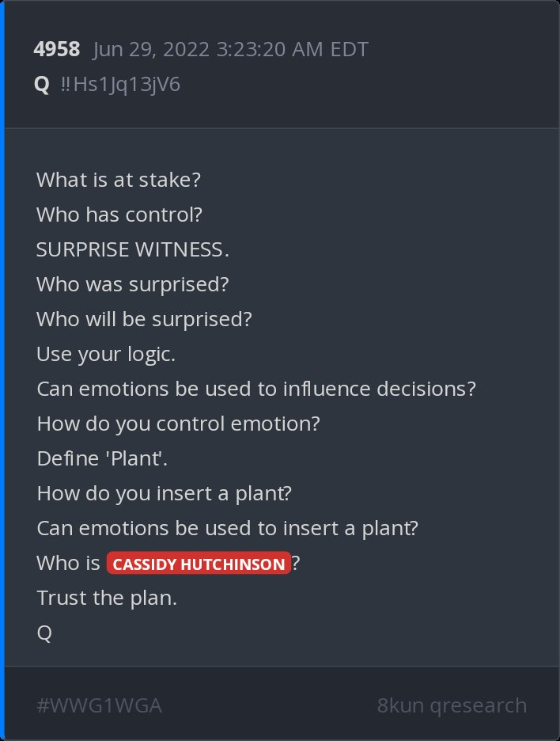Click the line "How do you insert a plant?"
560x741 pixels.
coord(165,493)
